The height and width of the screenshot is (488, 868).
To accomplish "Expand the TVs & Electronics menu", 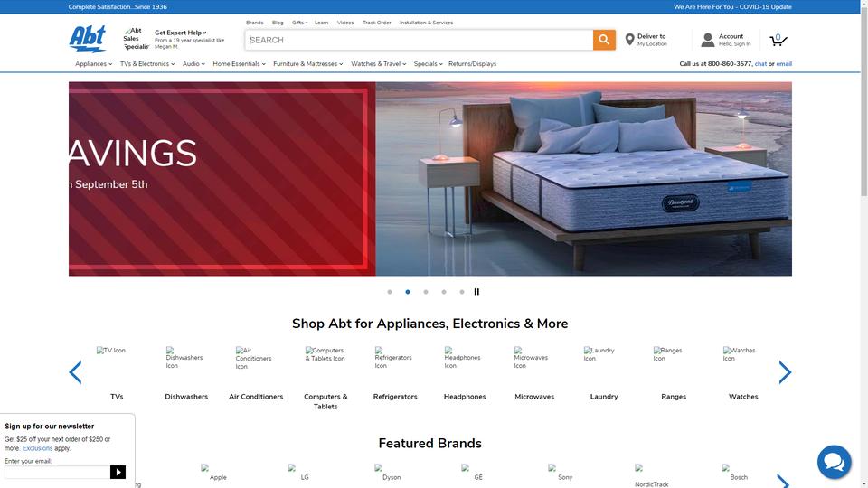I will tap(147, 64).
